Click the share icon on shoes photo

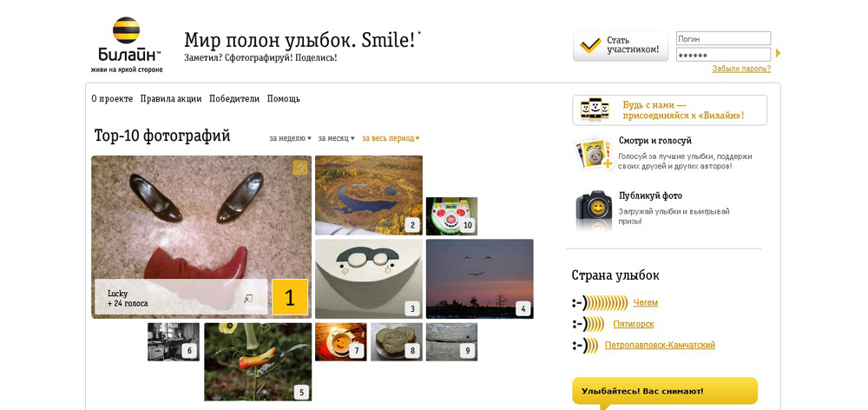tap(300, 168)
